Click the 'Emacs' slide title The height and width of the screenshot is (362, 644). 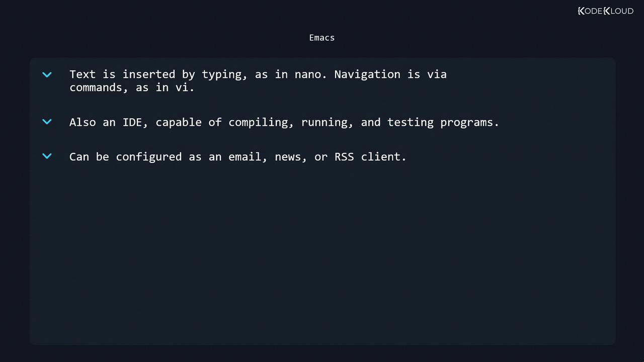[x=322, y=38]
